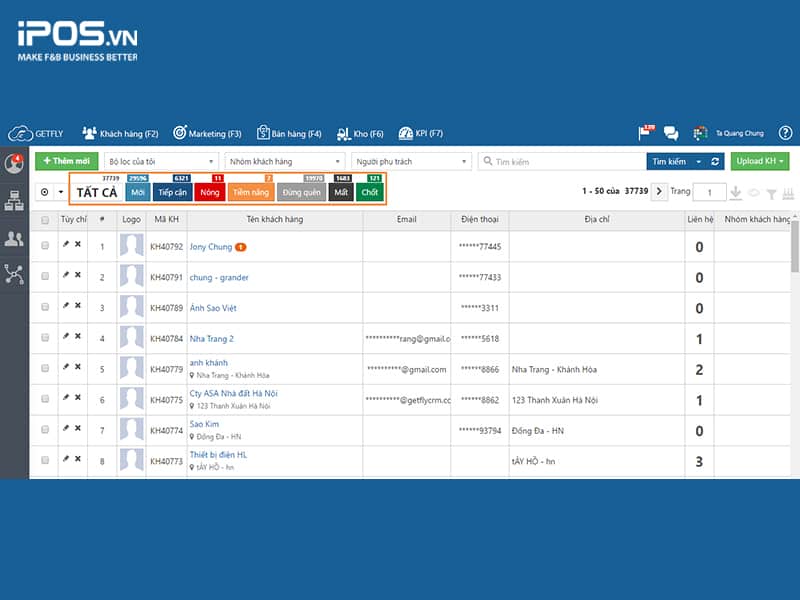Click the refresh icon beside Tìm kiếm
Image resolution: width=800 pixels, height=600 pixels.
tap(715, 161)
